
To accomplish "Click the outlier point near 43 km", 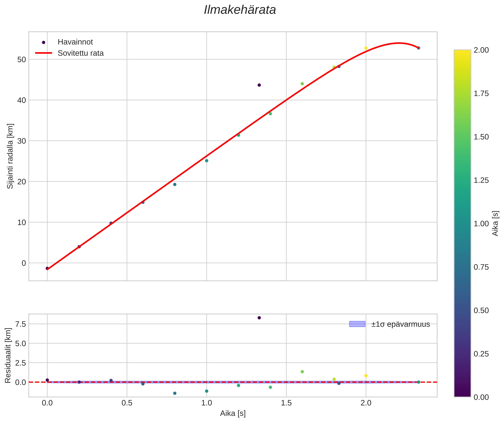I will (259, 85).
